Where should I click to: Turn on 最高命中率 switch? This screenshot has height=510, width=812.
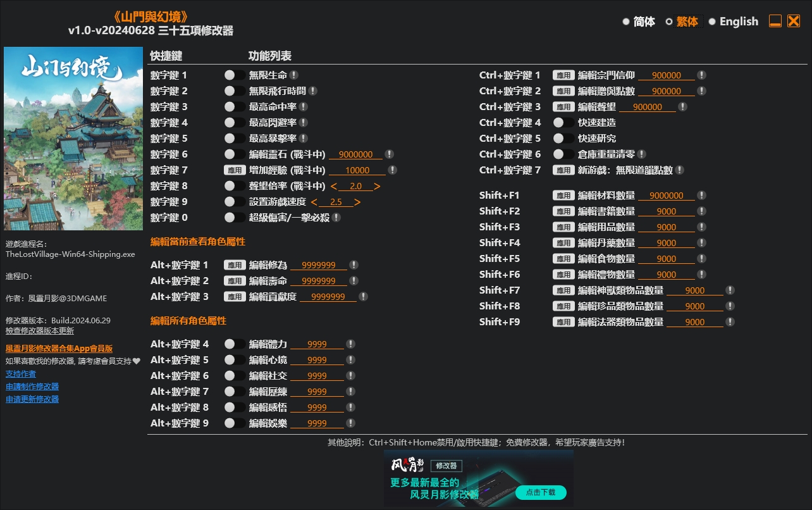pyautogui.click(x=235, y=107)
